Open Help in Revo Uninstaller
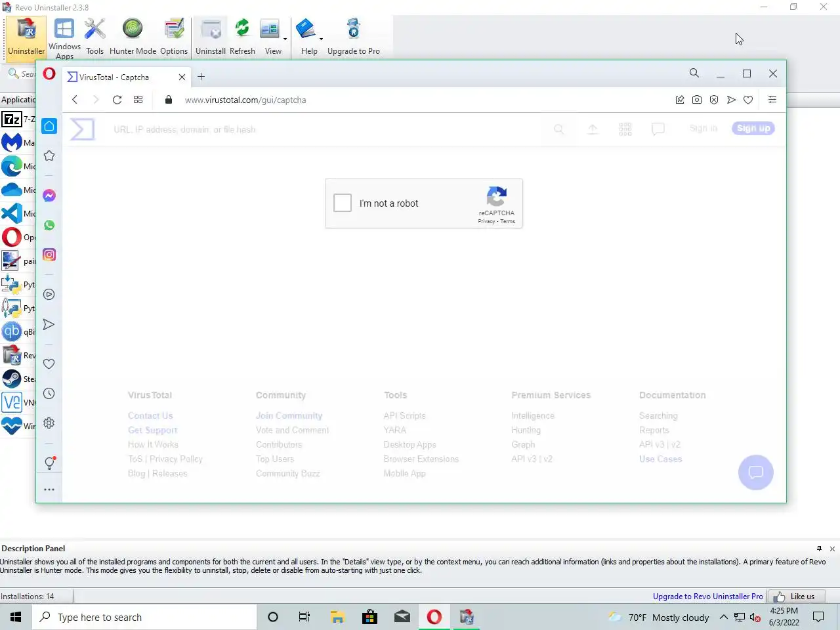This screenshot has height=630, width=840. click(x=309, y=37)
